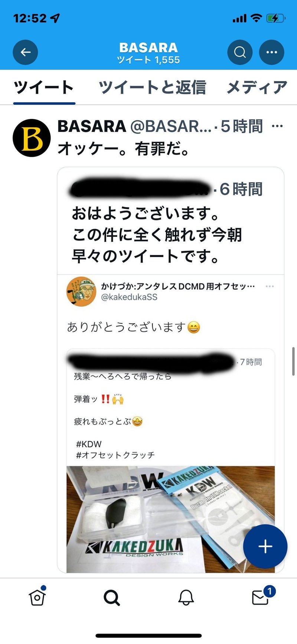Open the three-dot profile options menu
Viewport: 297px width, 644px height.
[272, 52]
